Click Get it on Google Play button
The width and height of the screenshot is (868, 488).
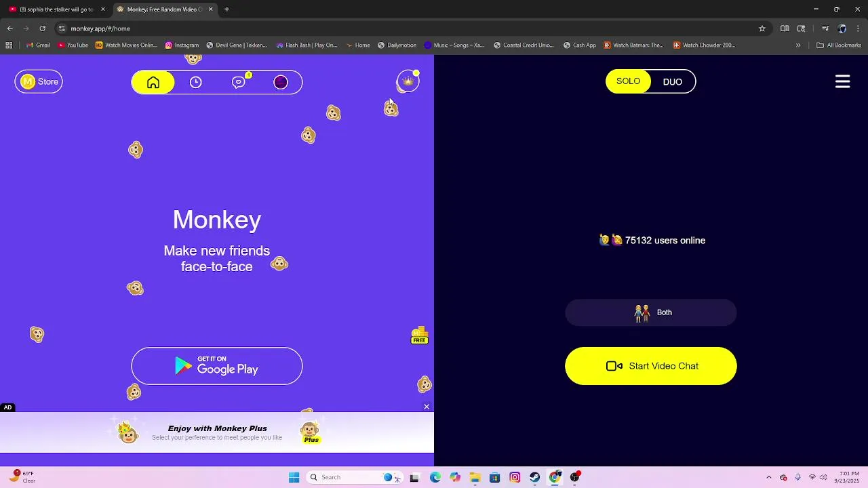coord(217,366)
